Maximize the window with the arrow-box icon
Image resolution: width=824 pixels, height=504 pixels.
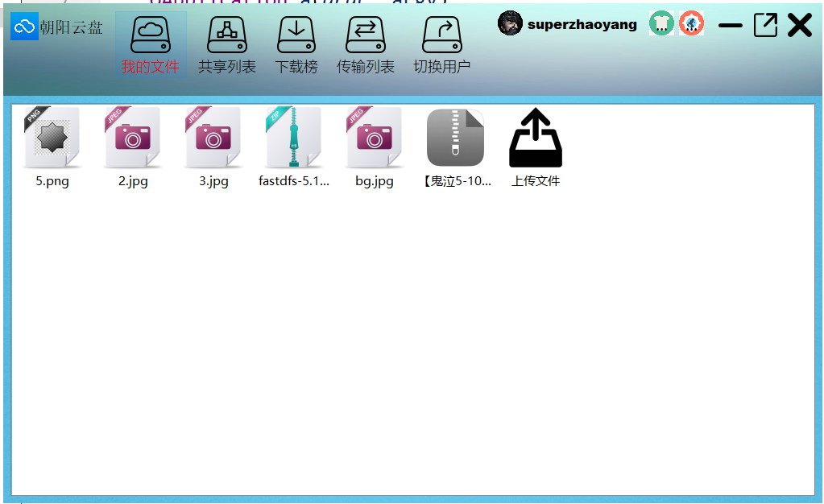point(765,25)
